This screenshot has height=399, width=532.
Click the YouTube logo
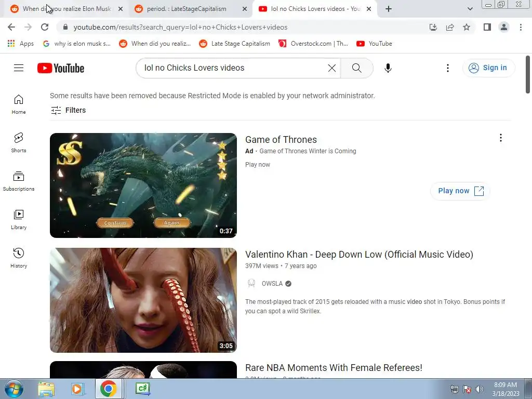coord(61,68)
